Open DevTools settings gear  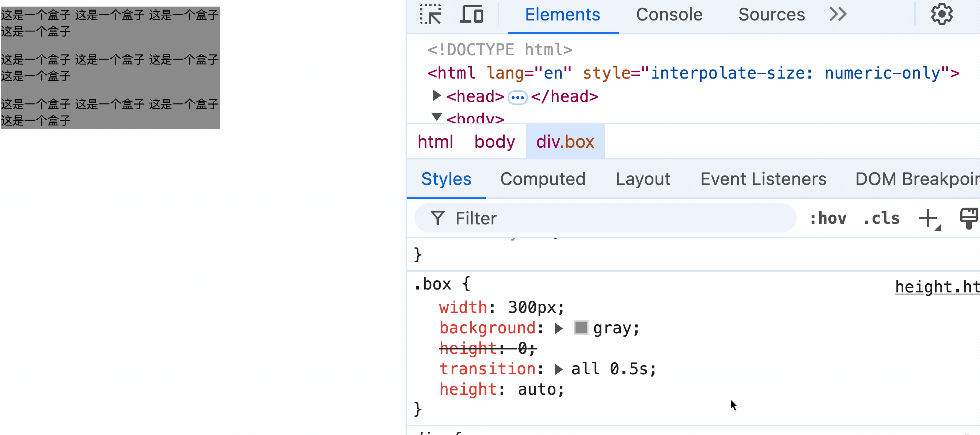pyautogui.click(x=942, y=15)
